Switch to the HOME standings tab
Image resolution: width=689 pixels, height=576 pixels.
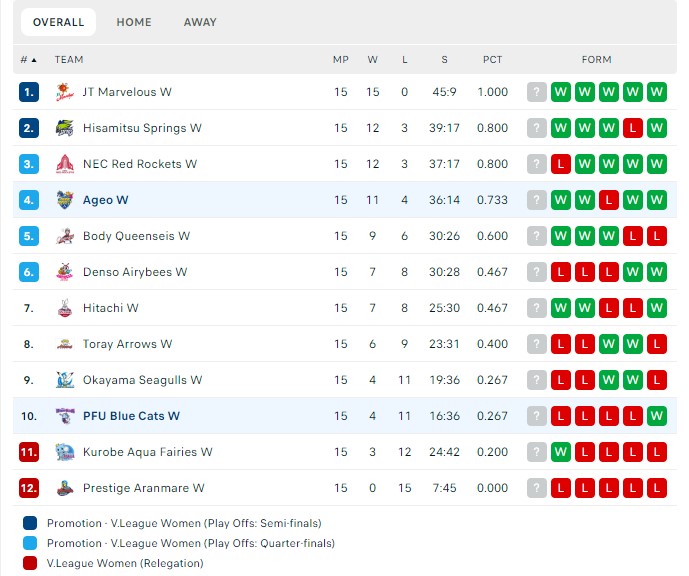134,22
